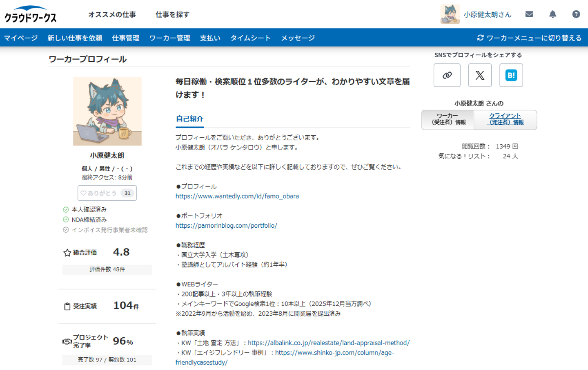This screenshot has height=370, width=588.
Task: Go to CrowdWorks logo home
Action: [x=31, y=14]
